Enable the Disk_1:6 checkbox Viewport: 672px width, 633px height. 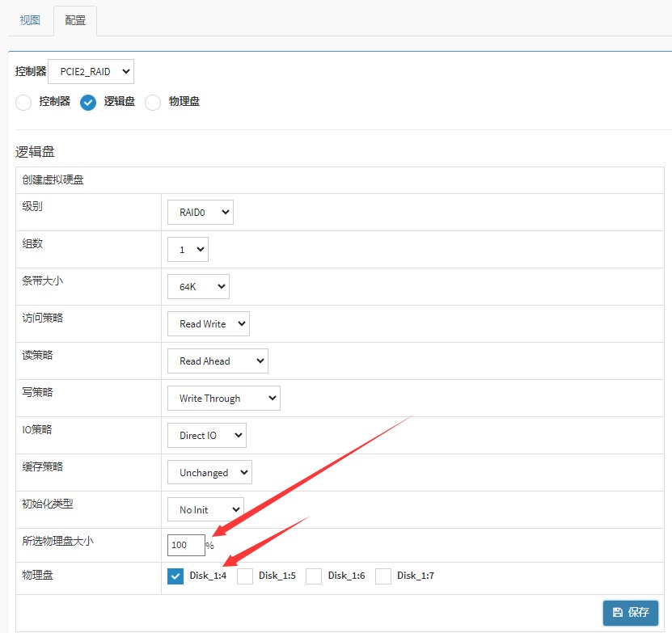tap(314, 576)
